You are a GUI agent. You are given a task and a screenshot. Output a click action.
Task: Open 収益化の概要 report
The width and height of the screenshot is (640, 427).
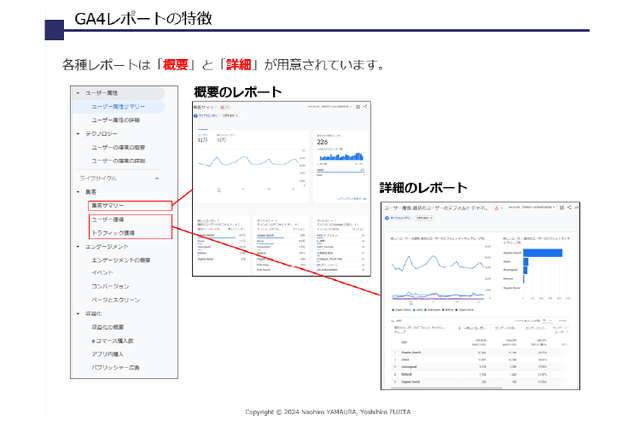click(x=107, y=327)
